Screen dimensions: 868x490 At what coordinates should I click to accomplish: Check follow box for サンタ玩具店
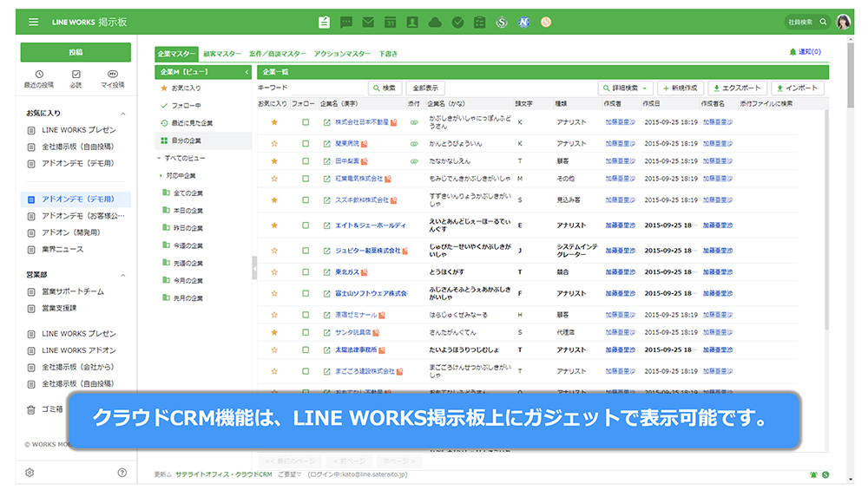pos(306,332)
